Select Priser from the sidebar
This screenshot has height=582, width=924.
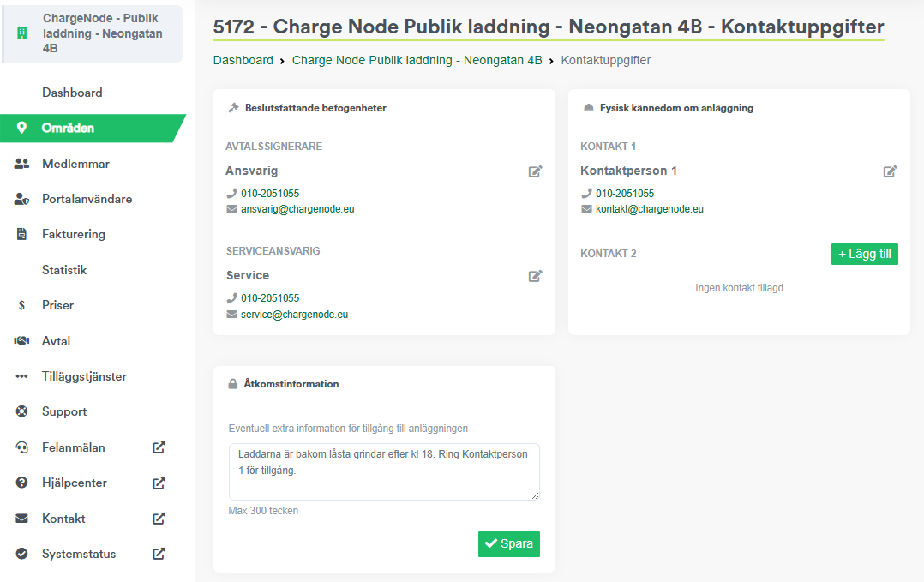point(57,305)
